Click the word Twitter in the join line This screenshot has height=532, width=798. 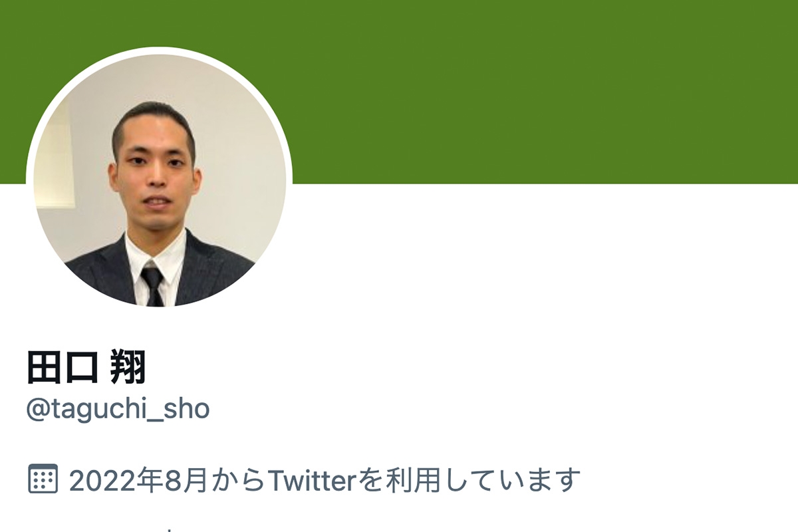[x=313, y=479]
